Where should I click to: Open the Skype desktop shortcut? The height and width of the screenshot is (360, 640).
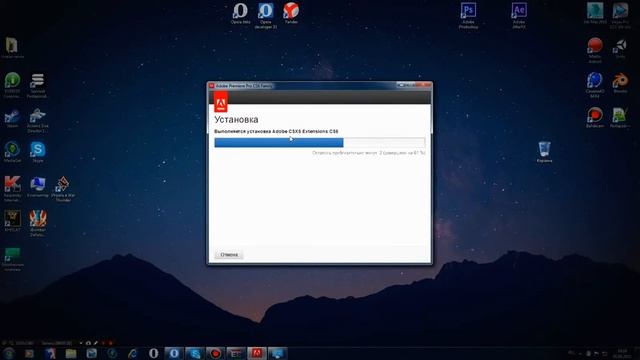tap(38, 151)
